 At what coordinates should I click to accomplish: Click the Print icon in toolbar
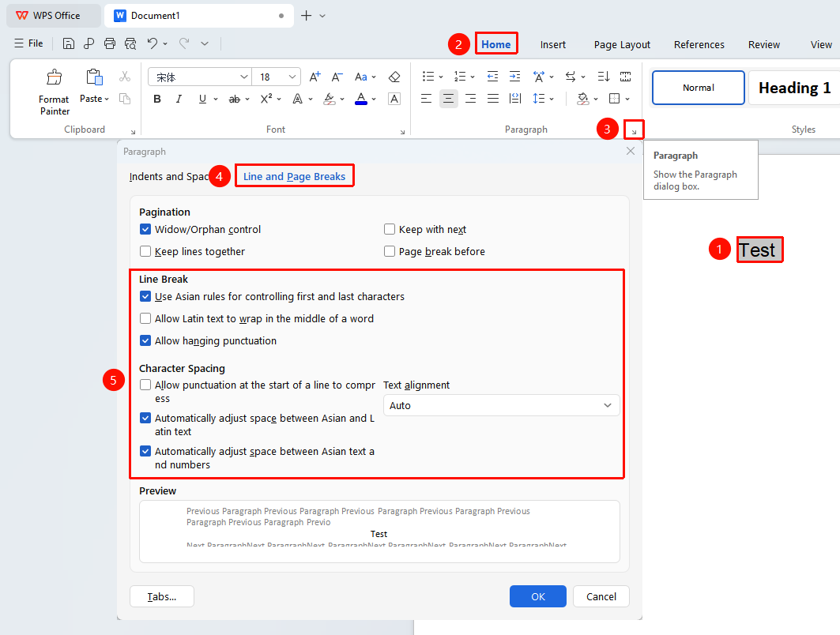[x=110, y=44]
